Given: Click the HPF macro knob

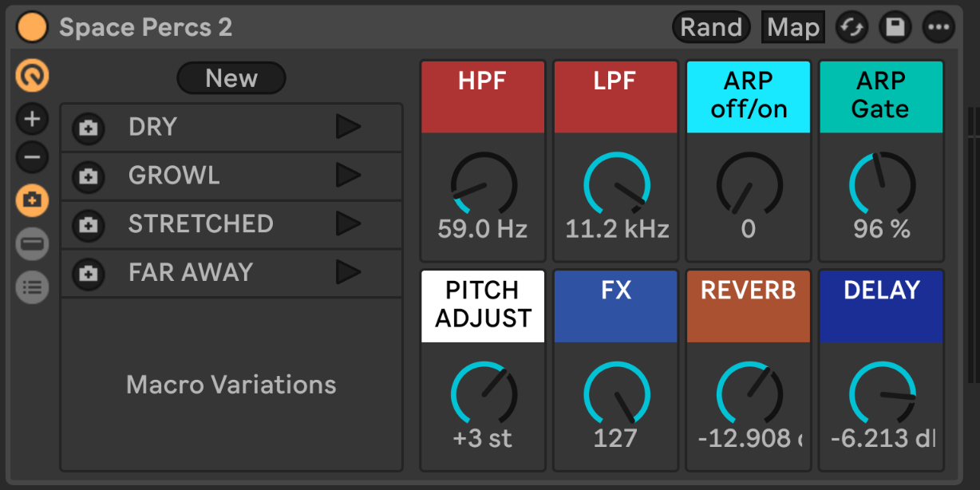Looking at the screenshot, I should [484, 185].
